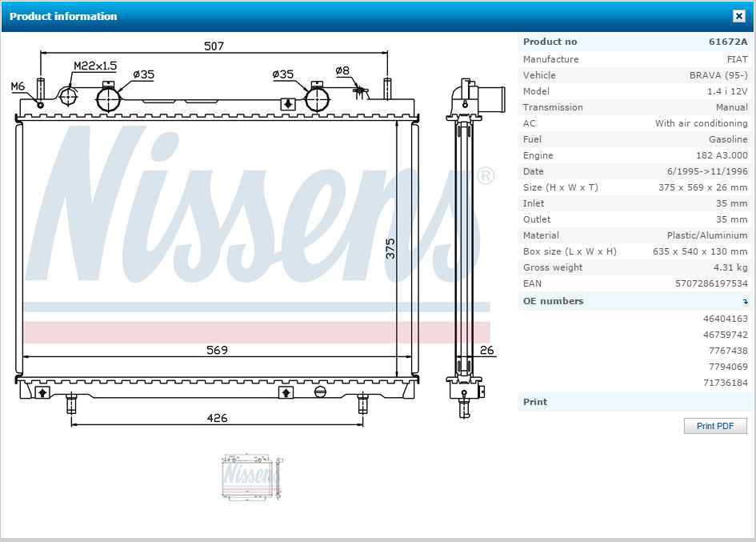The width and height of the screenshot is (756, 542).
Task: Click the Box size value 635 x 540 x 130 mm
Action: tap(700, 251)
